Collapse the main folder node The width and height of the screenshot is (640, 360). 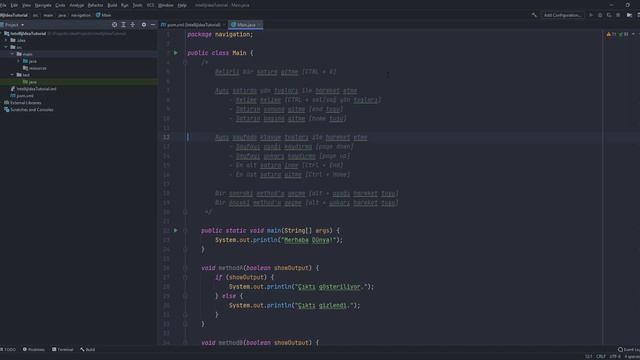click(x=12, y=54)
